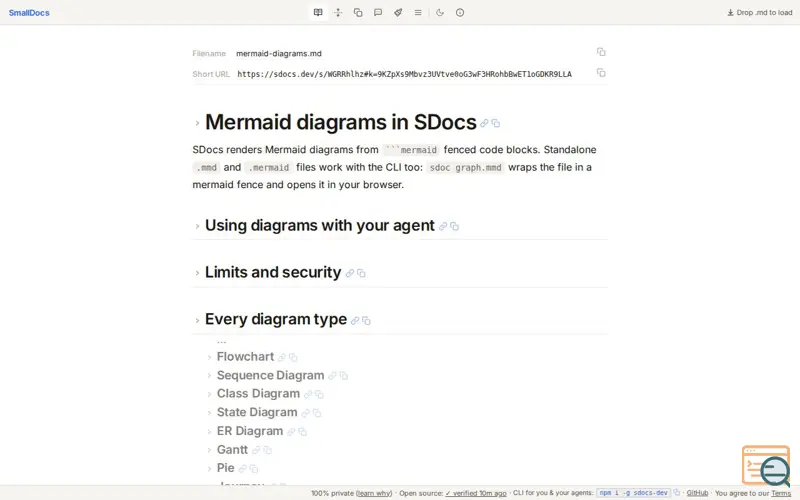Copy the Every diagram type section
Screen dimensions: 800x500
[x=366, y=320]
